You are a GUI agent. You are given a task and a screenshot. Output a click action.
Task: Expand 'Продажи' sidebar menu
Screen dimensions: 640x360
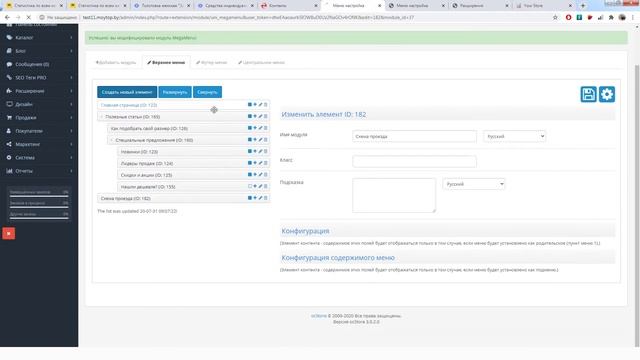(39, 118)
